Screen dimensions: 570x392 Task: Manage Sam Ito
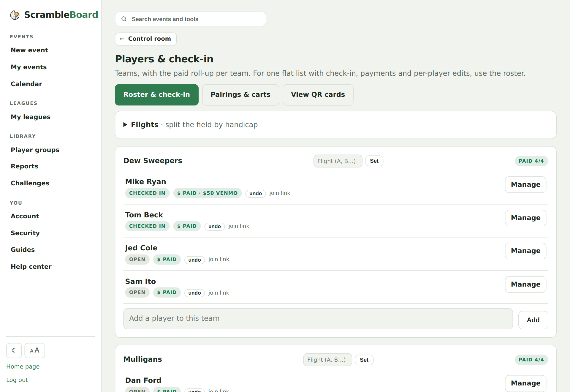tap(526, 284)
